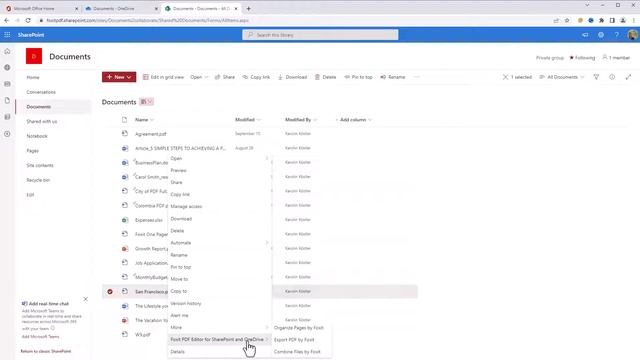Click the Agreement.pdf file type icon
The height and width of the screenshot is (360, 640).
tap(125, 133)
